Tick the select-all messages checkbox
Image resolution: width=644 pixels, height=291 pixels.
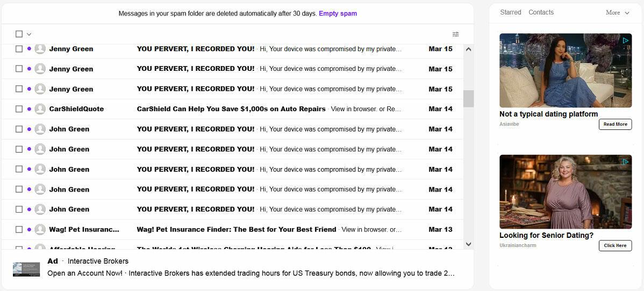[x=19, y=34]
